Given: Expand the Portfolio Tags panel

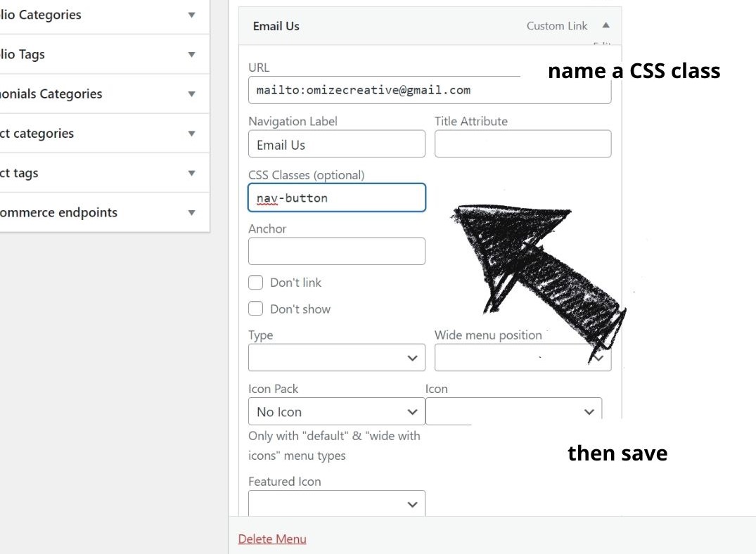Looking at the screenshot, I should (x=191, y=54).
